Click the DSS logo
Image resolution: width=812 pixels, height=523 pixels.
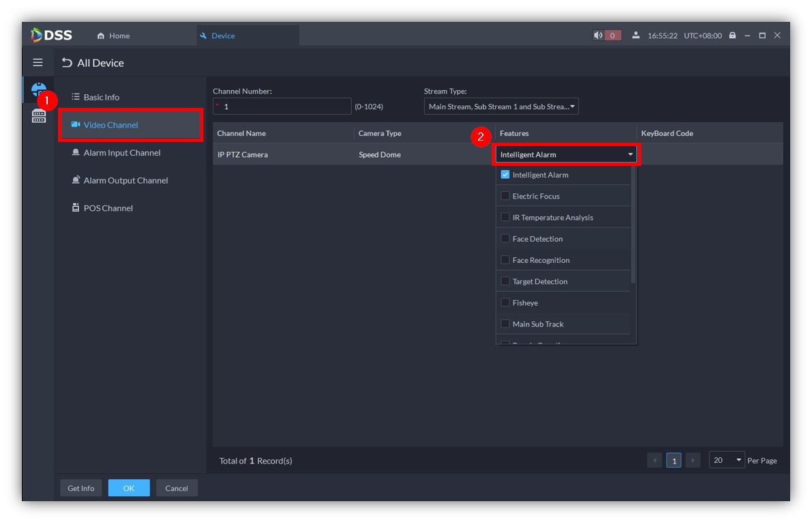pyautogui.click(x=52, y=36)
